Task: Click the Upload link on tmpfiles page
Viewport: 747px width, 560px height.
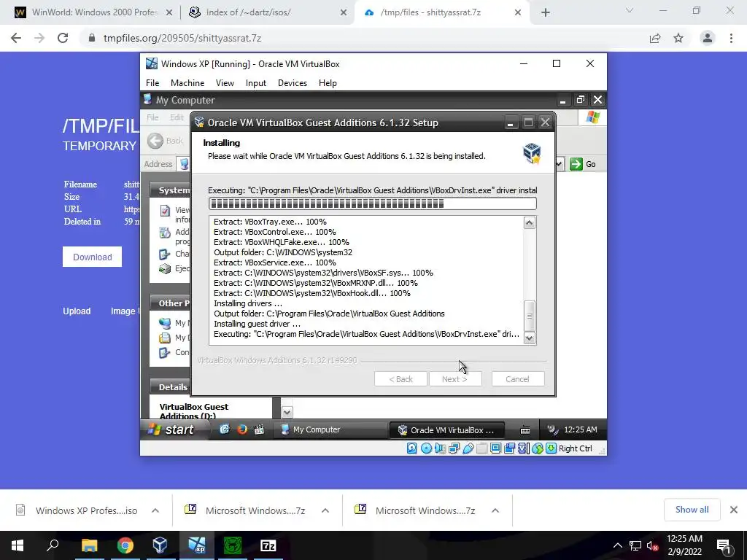Action: click(77, 311)
